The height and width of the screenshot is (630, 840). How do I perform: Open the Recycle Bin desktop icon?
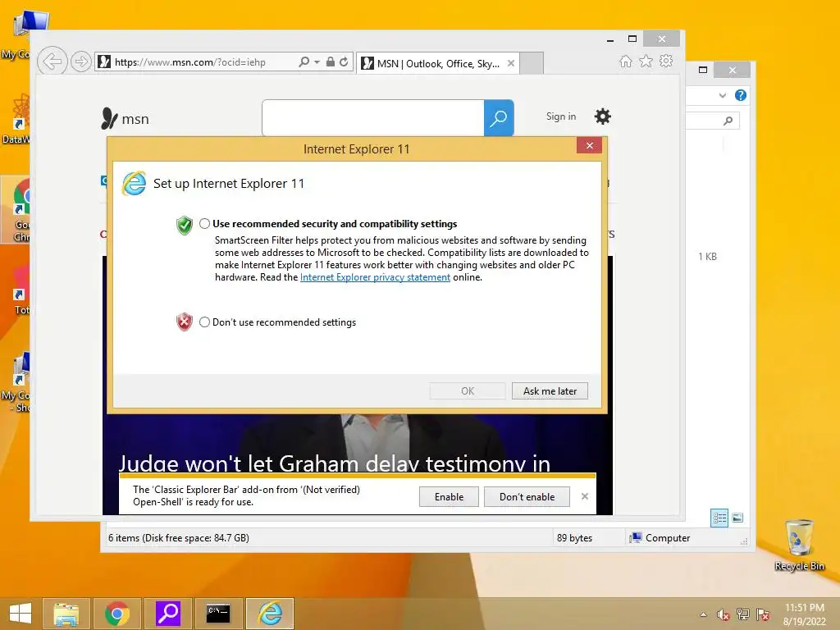point(799,545)
